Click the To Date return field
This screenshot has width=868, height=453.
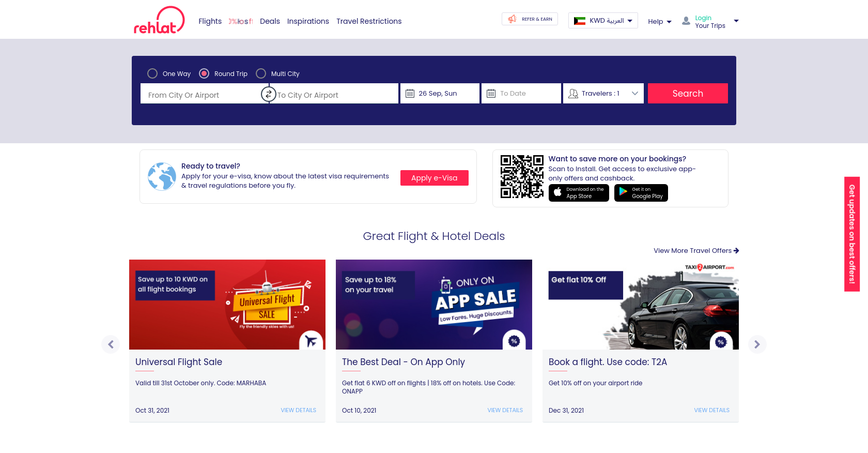coord(521,94)
